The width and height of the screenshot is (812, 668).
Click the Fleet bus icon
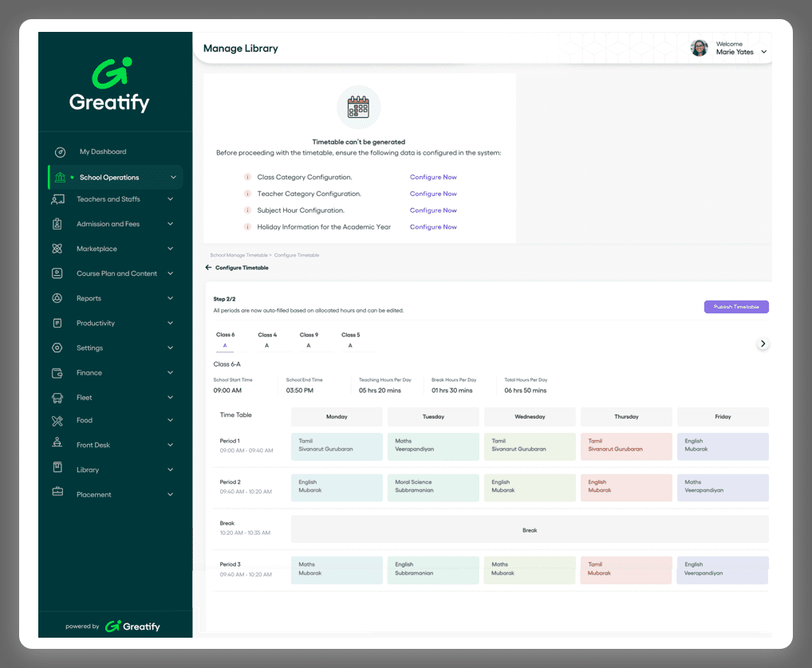[57, 398]
